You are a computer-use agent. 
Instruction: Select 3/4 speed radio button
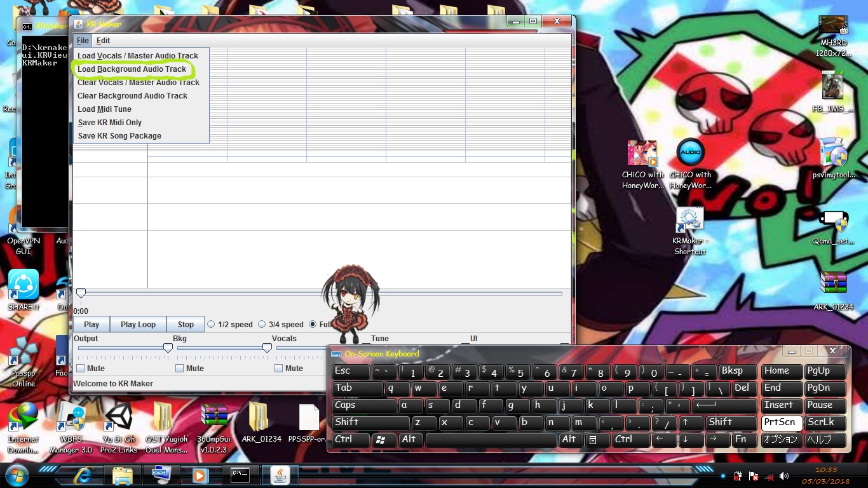(x=262, y=324)
